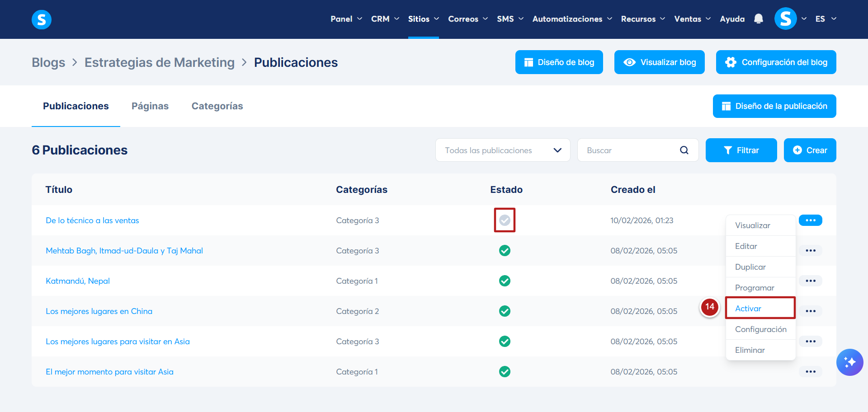Viewport: 868px width, 412px height.
Task: Open three-dot menu for 'El mejor momento para visitar Asia'
Action: [x=811, y=372]
